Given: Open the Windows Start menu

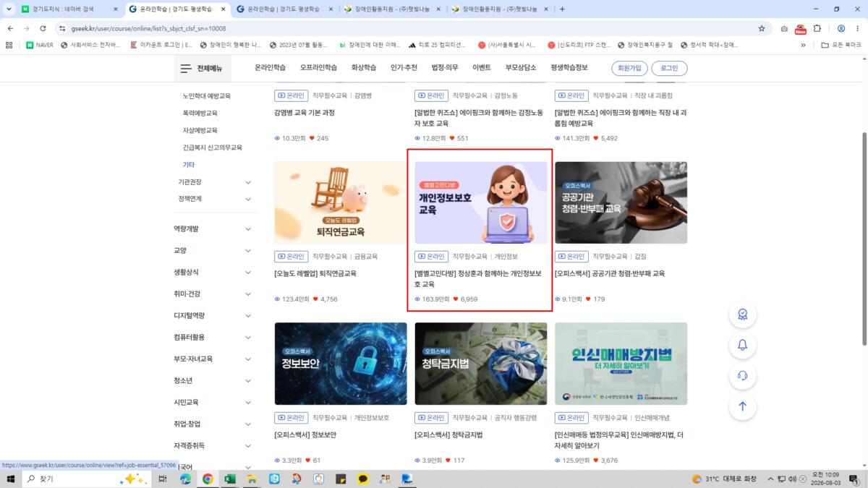Looking at the screenshot, I should 11,479.
